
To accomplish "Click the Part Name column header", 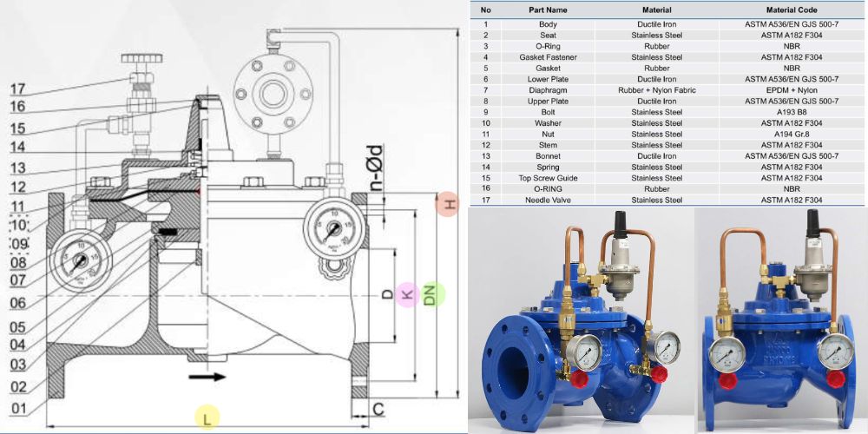I will click(548, 10).
